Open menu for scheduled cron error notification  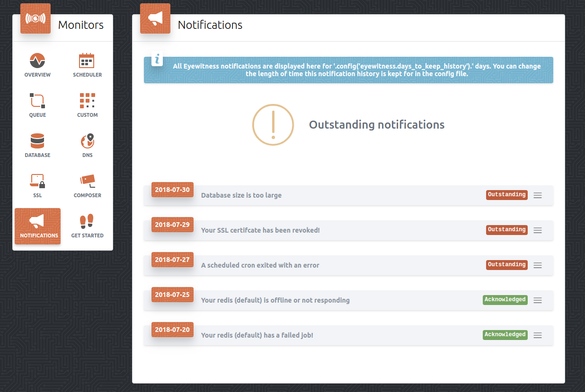coord(538,265)
